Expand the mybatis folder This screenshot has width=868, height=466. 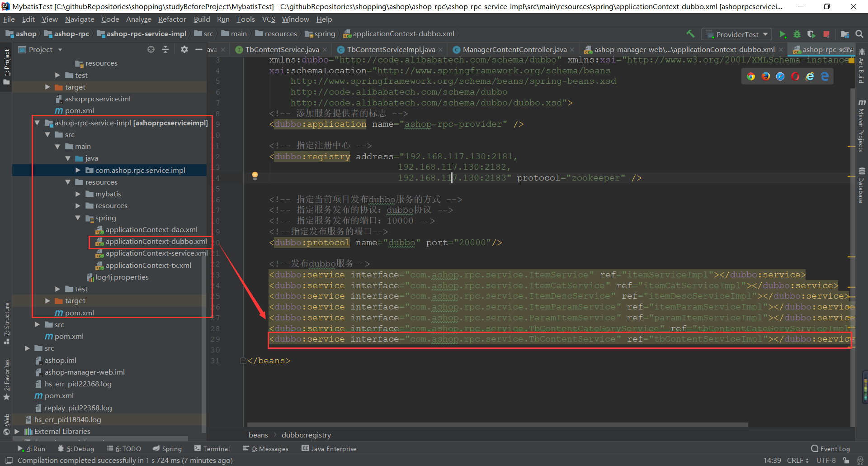[x=78, y=194]
